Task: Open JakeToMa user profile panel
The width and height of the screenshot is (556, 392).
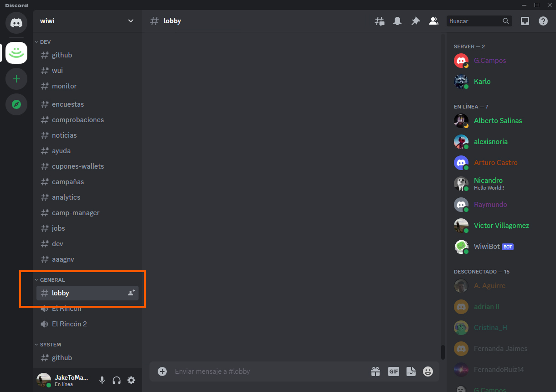Action: coord(64,380)
